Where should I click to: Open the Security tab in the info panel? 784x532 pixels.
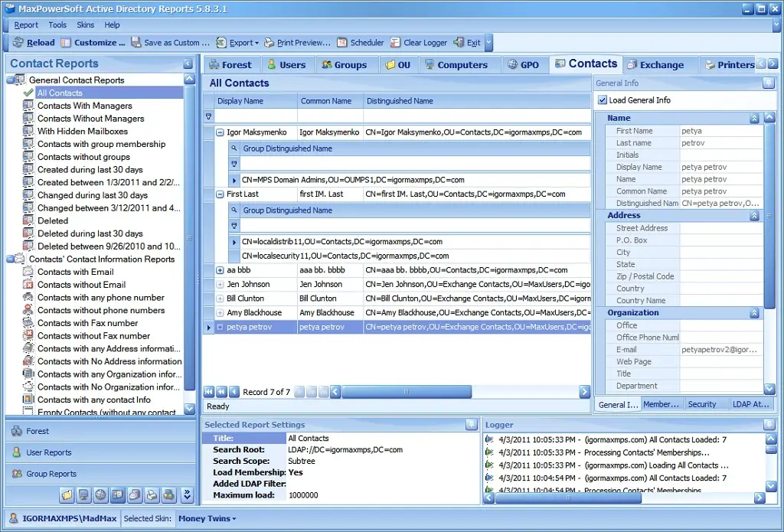pos(702,404)
